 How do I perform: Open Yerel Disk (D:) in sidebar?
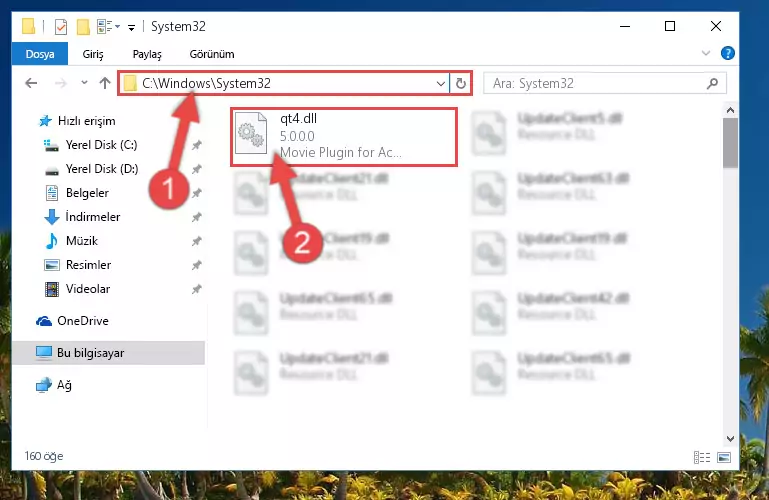[x=91, y=169]
